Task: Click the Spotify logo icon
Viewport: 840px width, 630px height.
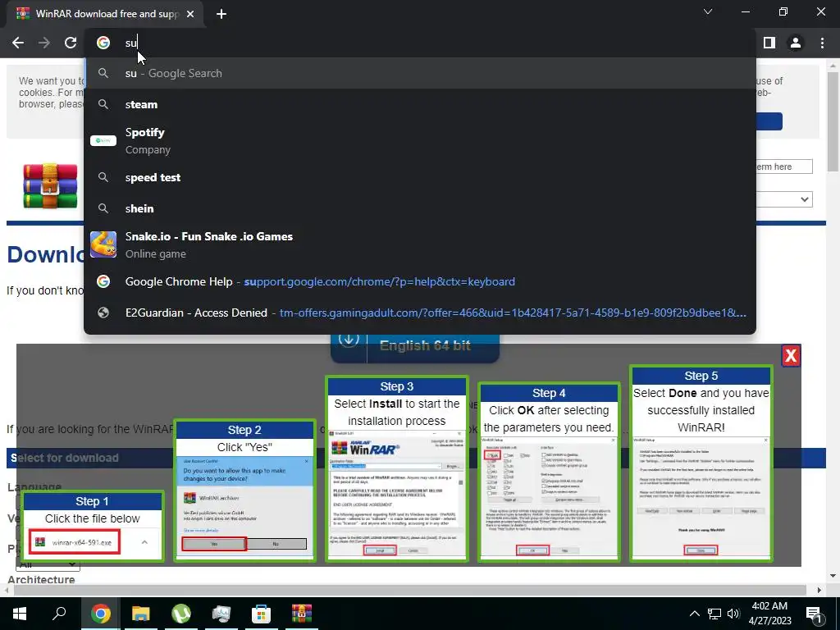Action: [x=103, y=141]
